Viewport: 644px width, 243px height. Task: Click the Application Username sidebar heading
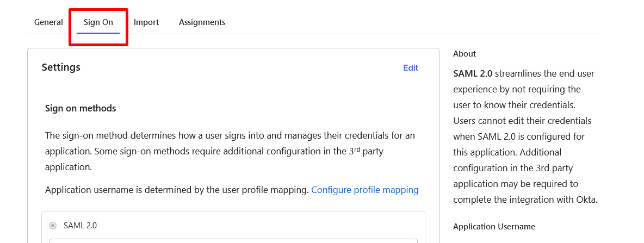point(494,227)
